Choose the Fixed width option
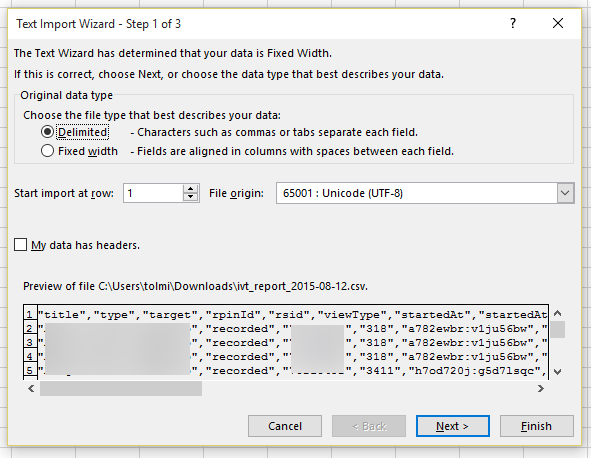This screenshot has height=458, width=591. (47, 151)
